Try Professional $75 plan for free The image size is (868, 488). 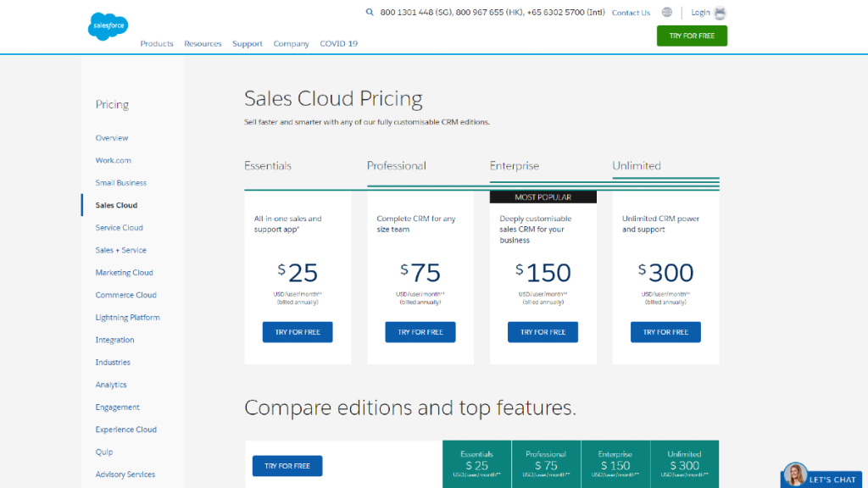point(420,332)
